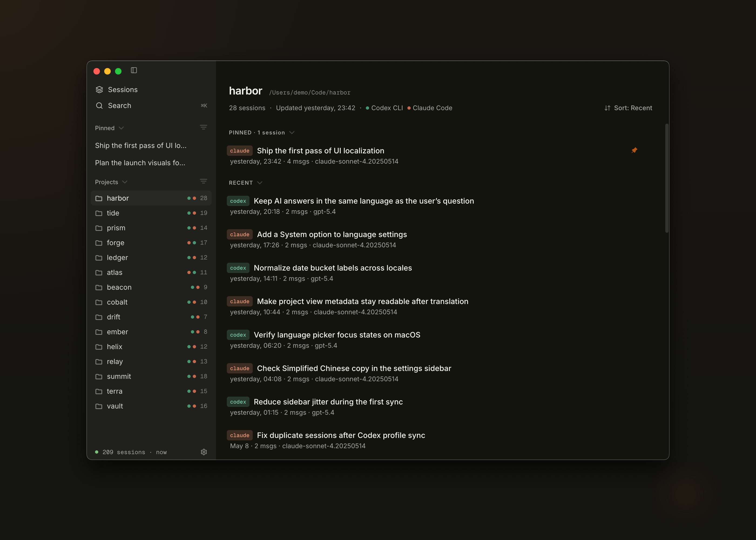Open 'Verify language picker focus states on macOS'
The image size is (756, 540).
point(337,335)
